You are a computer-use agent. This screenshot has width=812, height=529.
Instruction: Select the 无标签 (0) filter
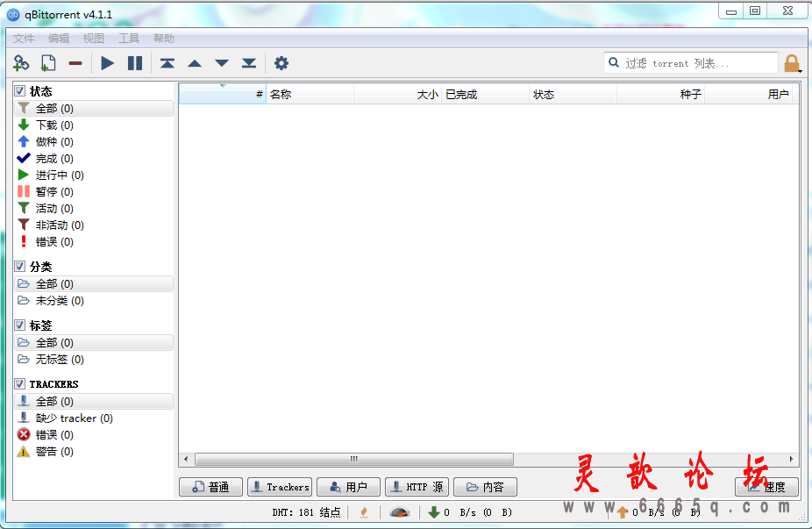(x=94, y=359)
